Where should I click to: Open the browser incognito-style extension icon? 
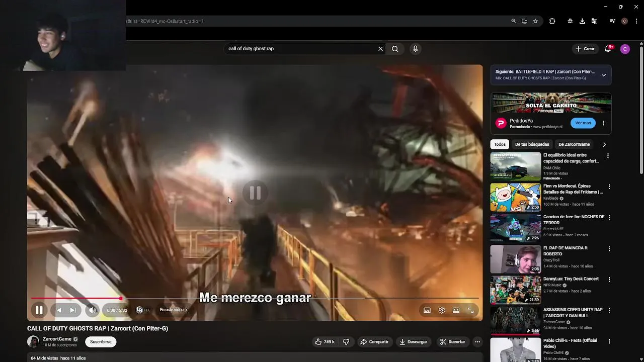click(570, 21)
